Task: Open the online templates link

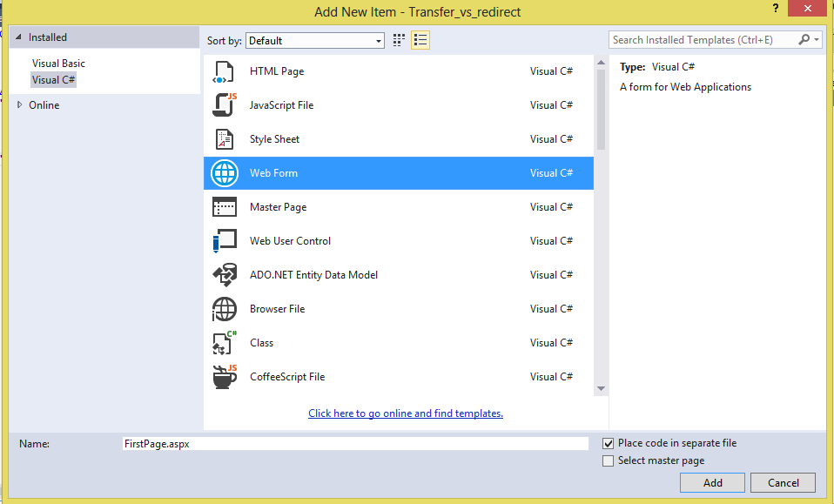Action: coord(406,413)
